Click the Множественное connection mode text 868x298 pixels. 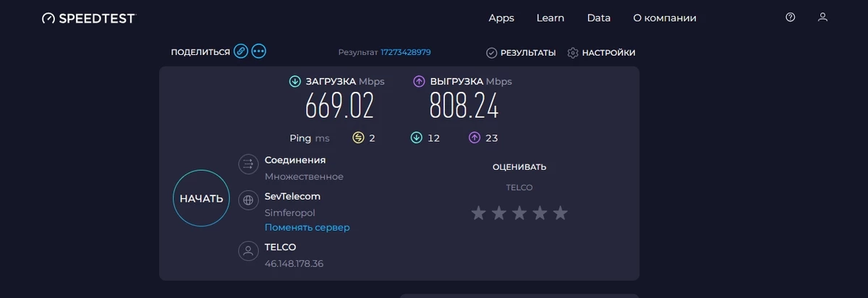coord(304,176)
